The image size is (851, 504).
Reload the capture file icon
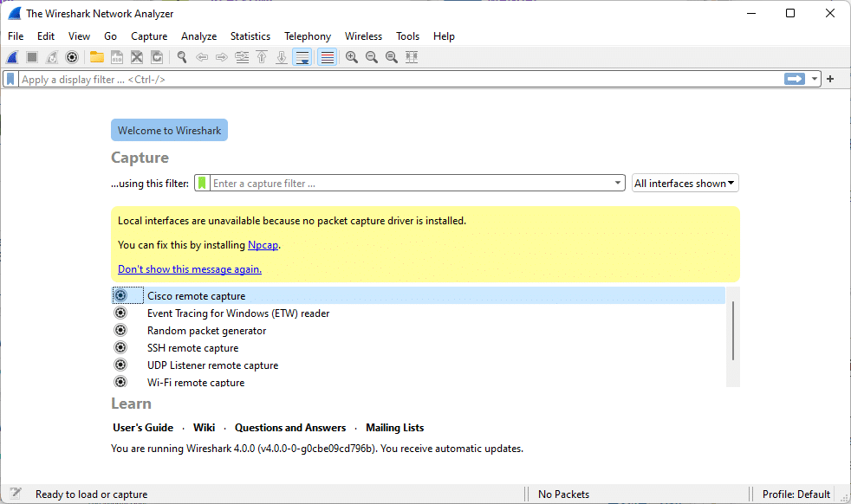click(157, 56)
